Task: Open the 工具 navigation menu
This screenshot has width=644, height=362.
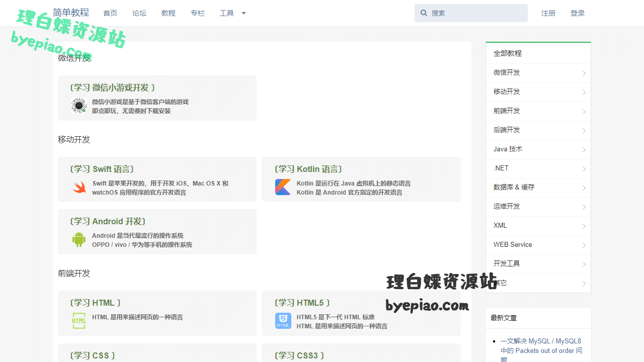Action: pyautogui.click(x=227, y=13)
